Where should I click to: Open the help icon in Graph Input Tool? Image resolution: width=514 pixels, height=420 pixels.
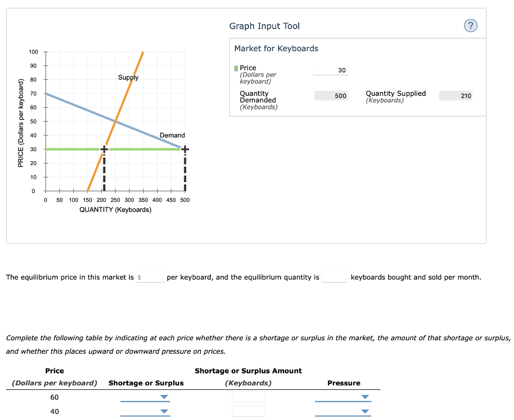pyautogui.click(x=470, y=26)
